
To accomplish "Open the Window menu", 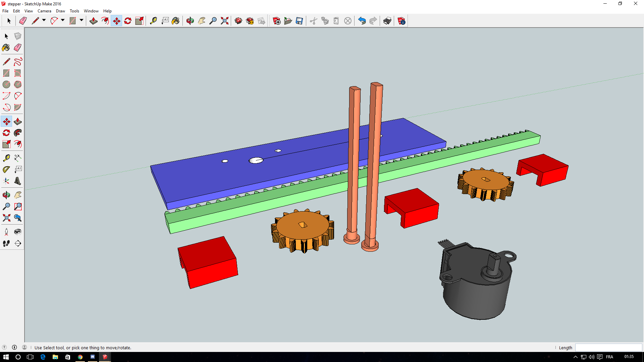I will click(91, 11).
